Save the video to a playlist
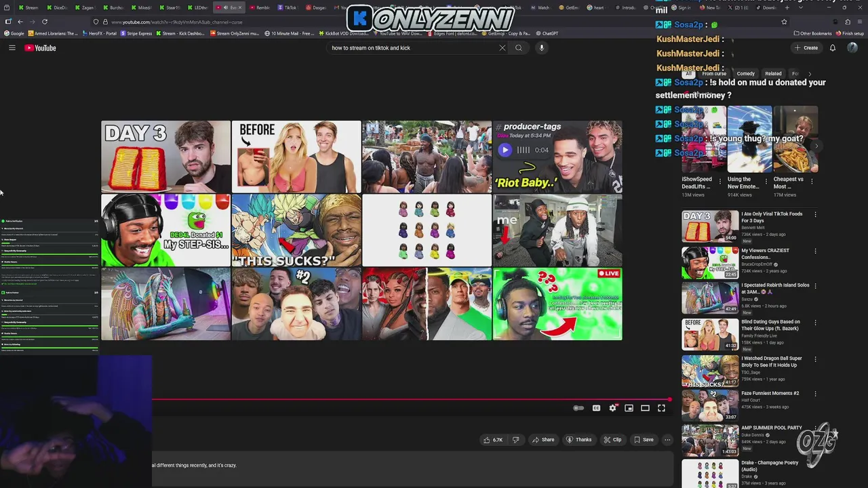The image size is (868, 488). pyautogui.click(x=644, y=440)
